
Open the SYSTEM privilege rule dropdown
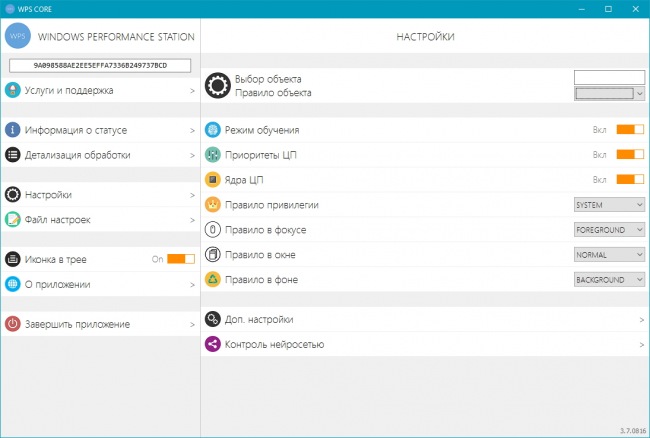point(609,205)
